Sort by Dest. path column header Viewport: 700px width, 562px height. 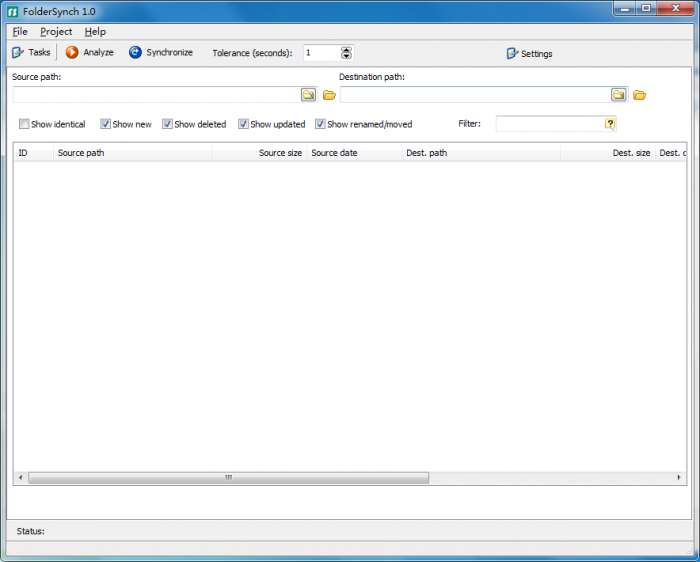[x=481, y=153]
